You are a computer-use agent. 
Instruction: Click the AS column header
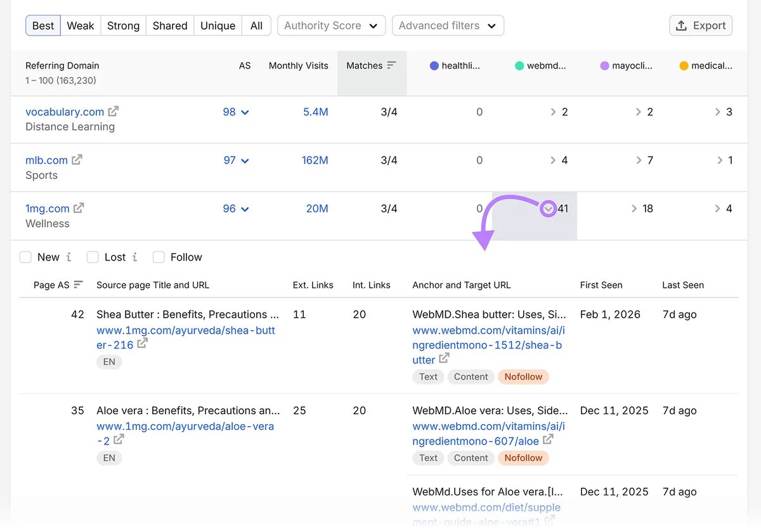[245, 65]
